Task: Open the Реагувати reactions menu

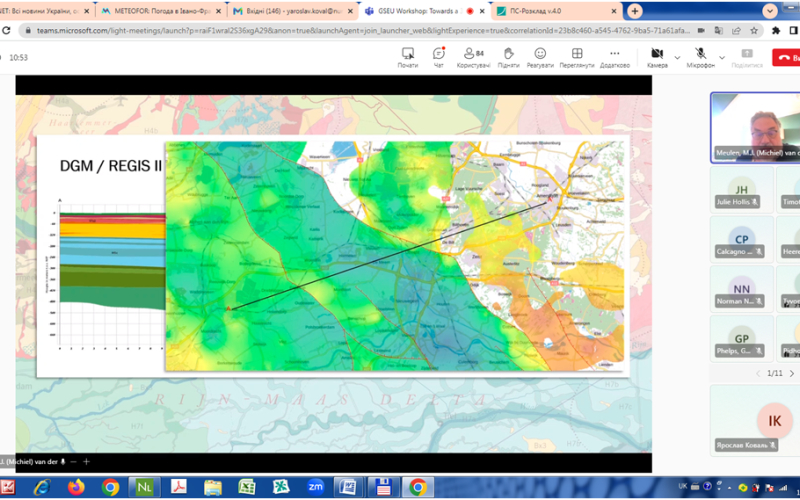Action: click(x=540, y=58)
